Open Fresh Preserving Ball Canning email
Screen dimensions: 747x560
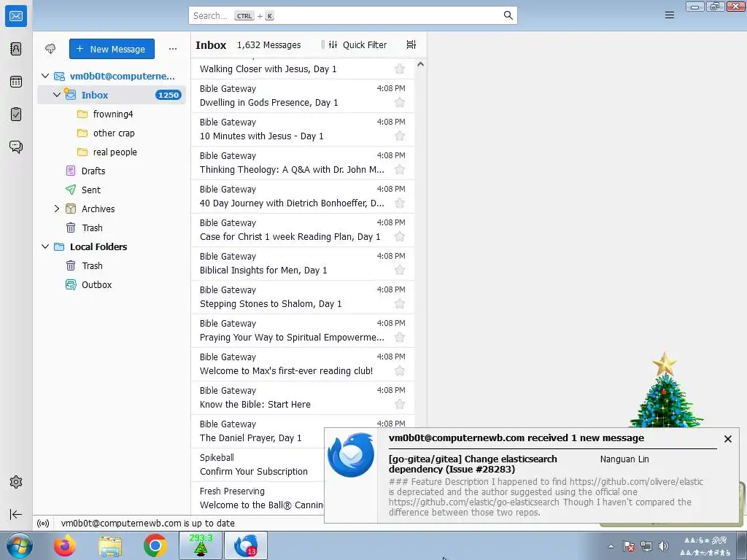(x=258, y=498)
